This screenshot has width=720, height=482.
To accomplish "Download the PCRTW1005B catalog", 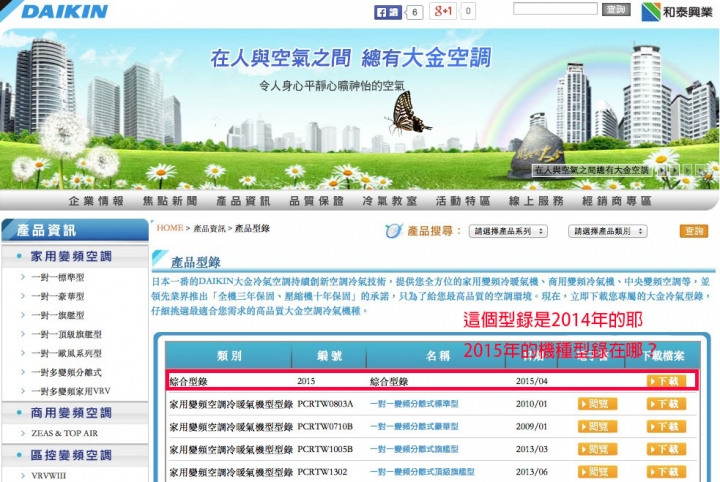I will tap(666, 449).
